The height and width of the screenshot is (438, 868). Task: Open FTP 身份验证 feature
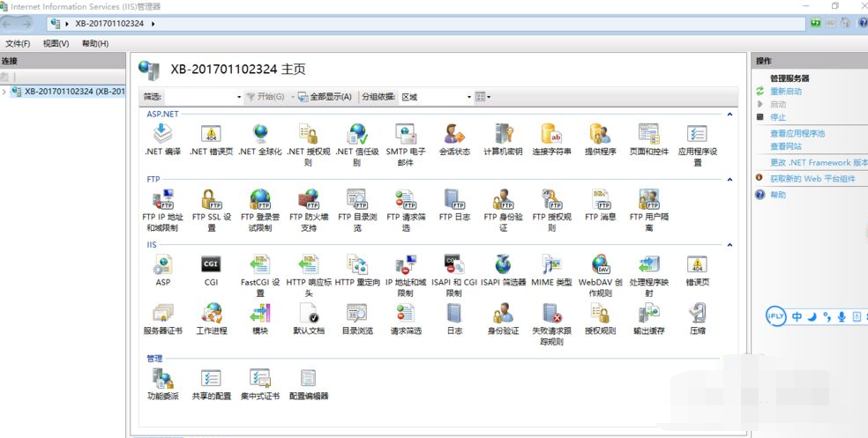click(x=503, y=210)
